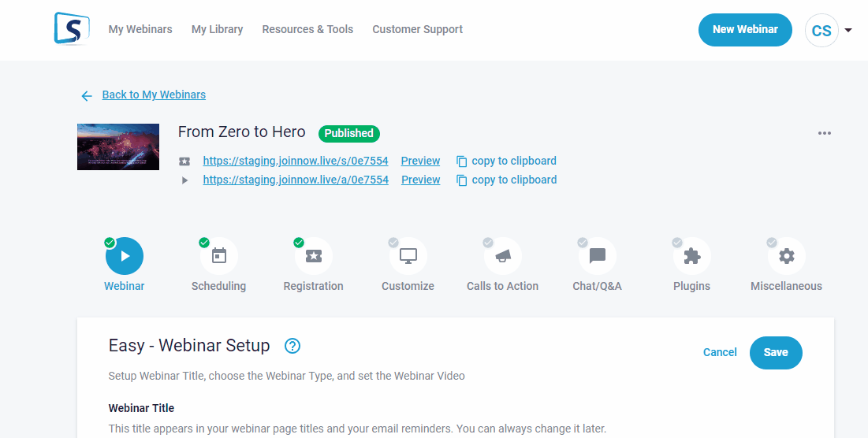Image resolution: width=868 pixels, height=438 pixels.
Task: Open the Scheduling step calendar icon
Action: [219, 256]
